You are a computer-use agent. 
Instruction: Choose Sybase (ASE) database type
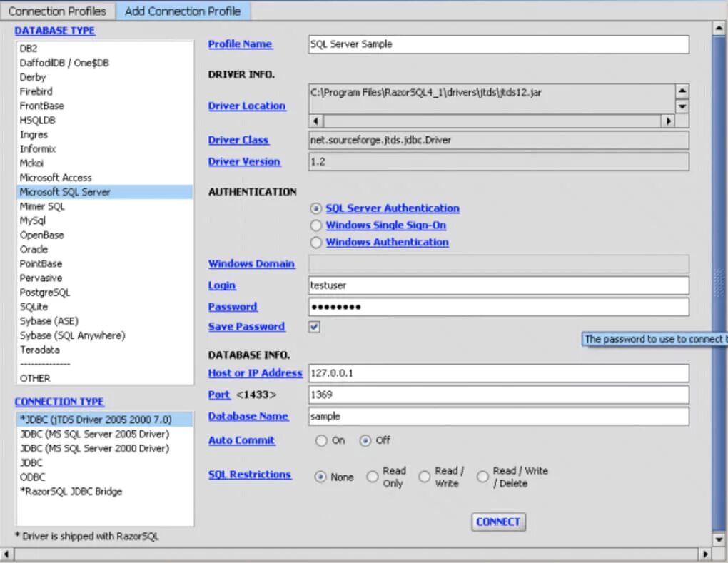[104, 321]
